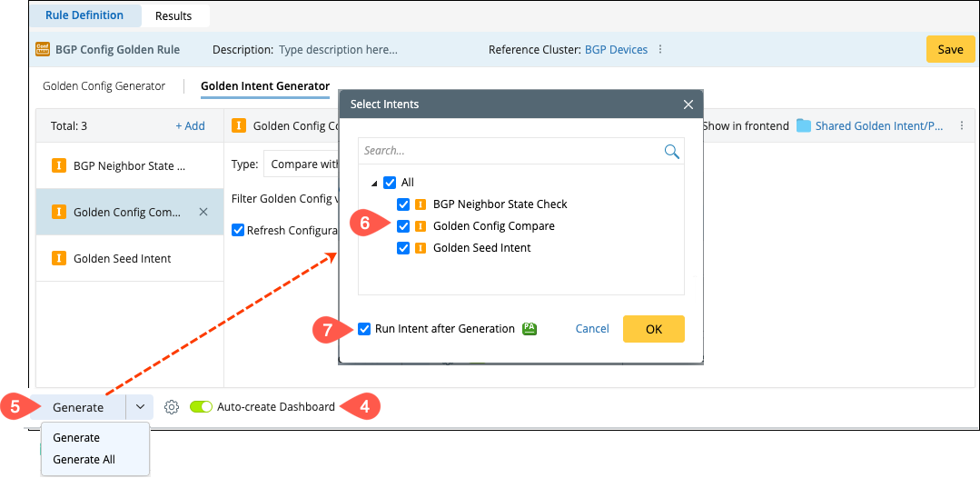Viewport: 980px width, 478px height.
Task: Remove Golden Config Compare with its X icon
Action: tap(203, 212)
